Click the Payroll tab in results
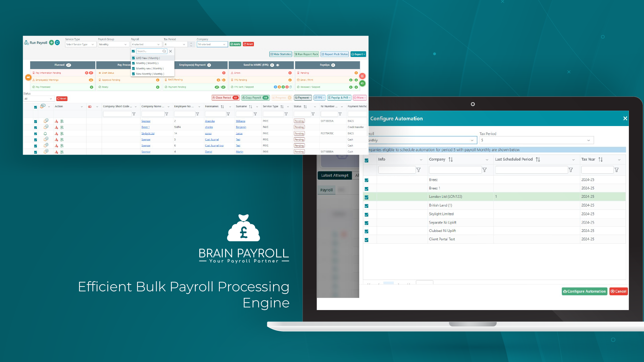644x362 pixels. click(x=327, y=189)
